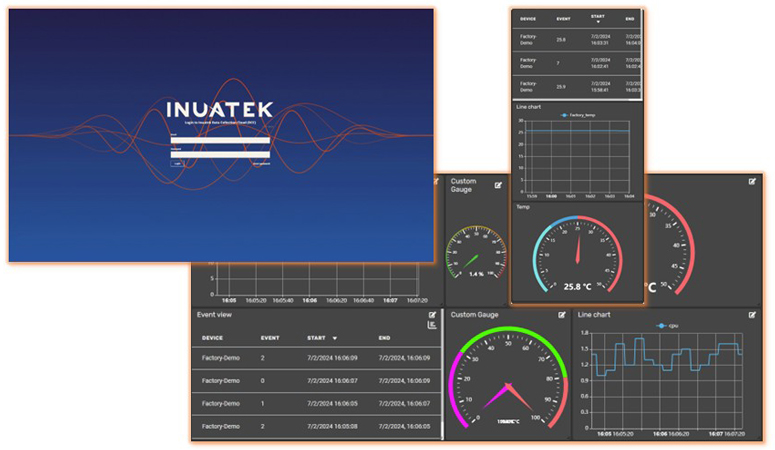Click the Login button
Image resolution: width=775 pixels, height=450 pixels.
coord(177,164)
